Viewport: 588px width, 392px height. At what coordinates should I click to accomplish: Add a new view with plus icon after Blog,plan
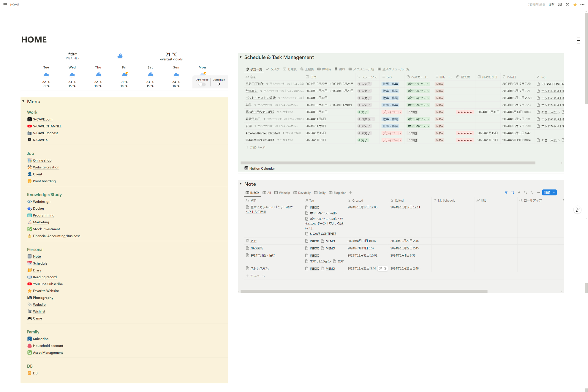pyautogui.click(x=350, y=193)
